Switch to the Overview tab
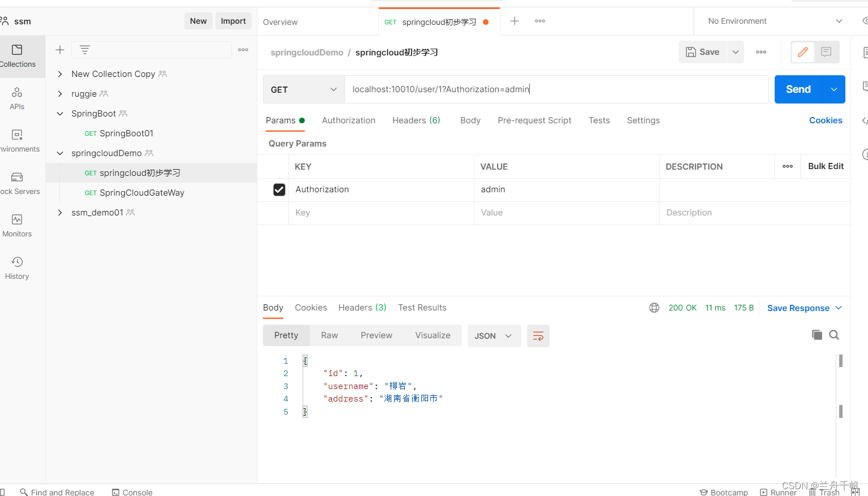This screenshot has height=496, width=868. tap(280, 22)
